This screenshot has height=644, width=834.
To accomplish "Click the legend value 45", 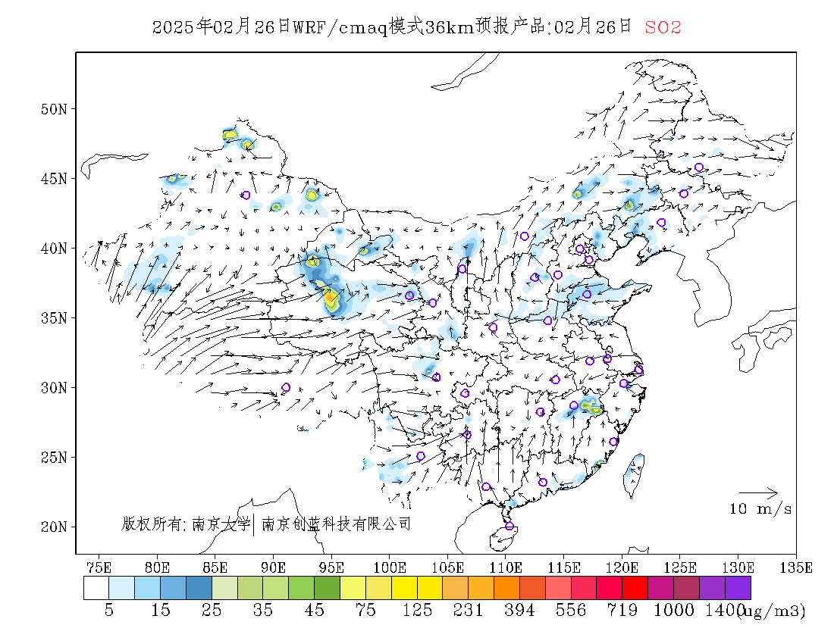I will [315, 610].
